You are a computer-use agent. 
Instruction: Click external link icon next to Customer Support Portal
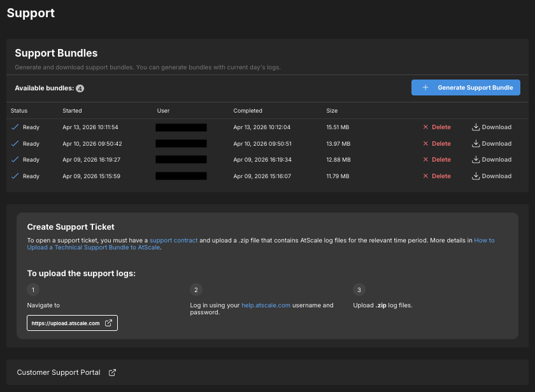(x=112, y=372)
